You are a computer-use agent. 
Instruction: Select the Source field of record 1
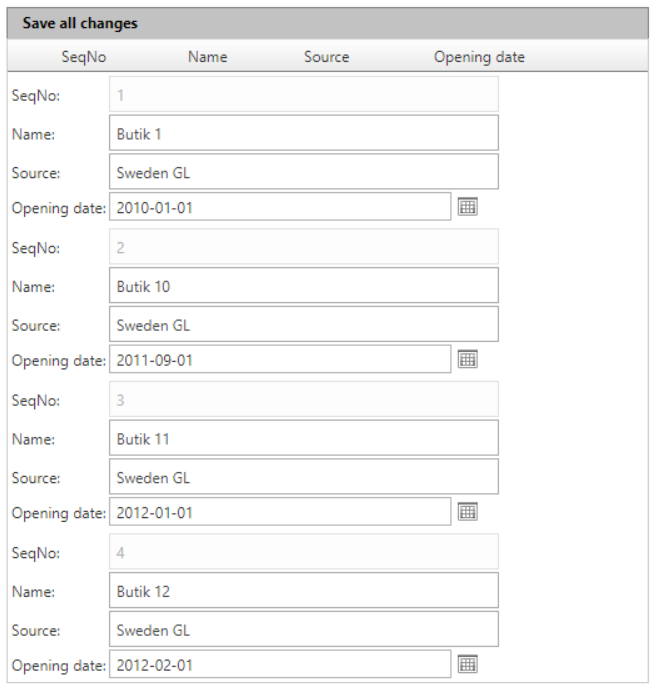pos(304,172)
